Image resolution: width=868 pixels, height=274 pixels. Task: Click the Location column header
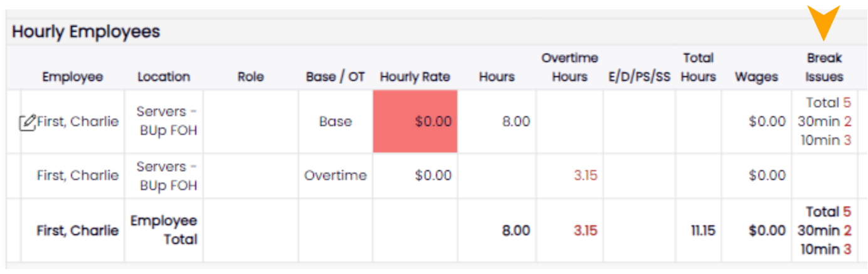164,77
